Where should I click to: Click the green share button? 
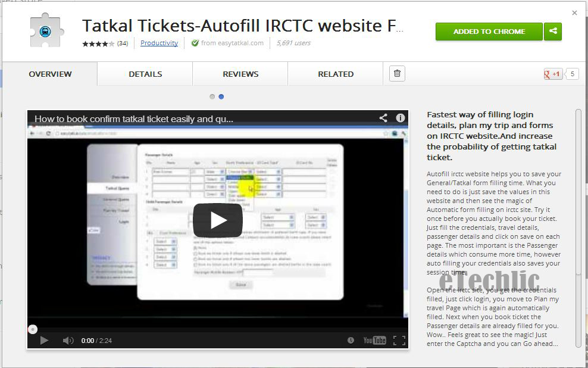pyautogui.click(x=553, y=32)
